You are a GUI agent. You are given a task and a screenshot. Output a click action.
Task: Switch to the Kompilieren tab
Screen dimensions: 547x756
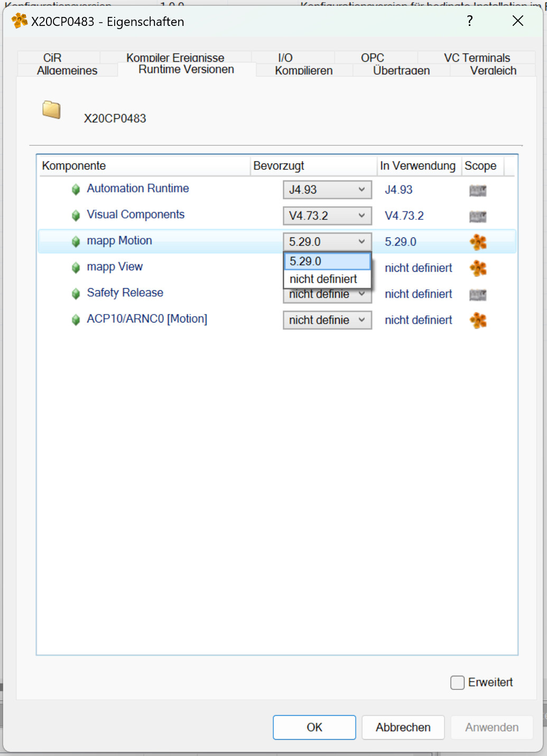click(304, 70)
